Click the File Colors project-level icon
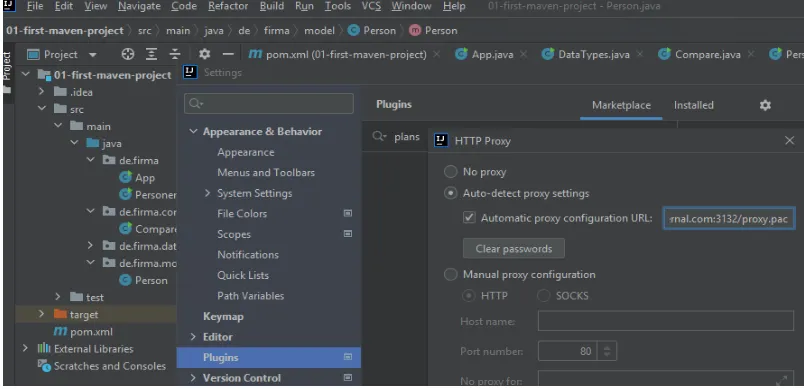 pos(348,213)
